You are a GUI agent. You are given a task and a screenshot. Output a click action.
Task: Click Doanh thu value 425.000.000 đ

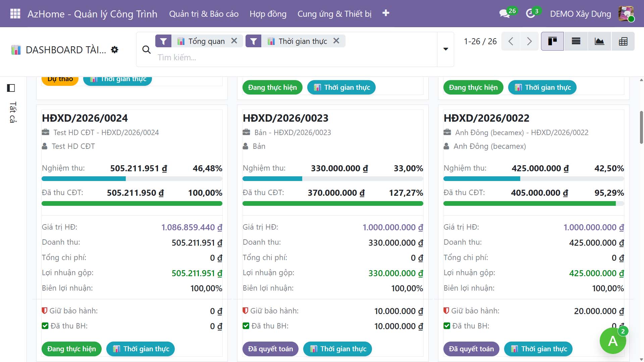[x=596, y=243]
